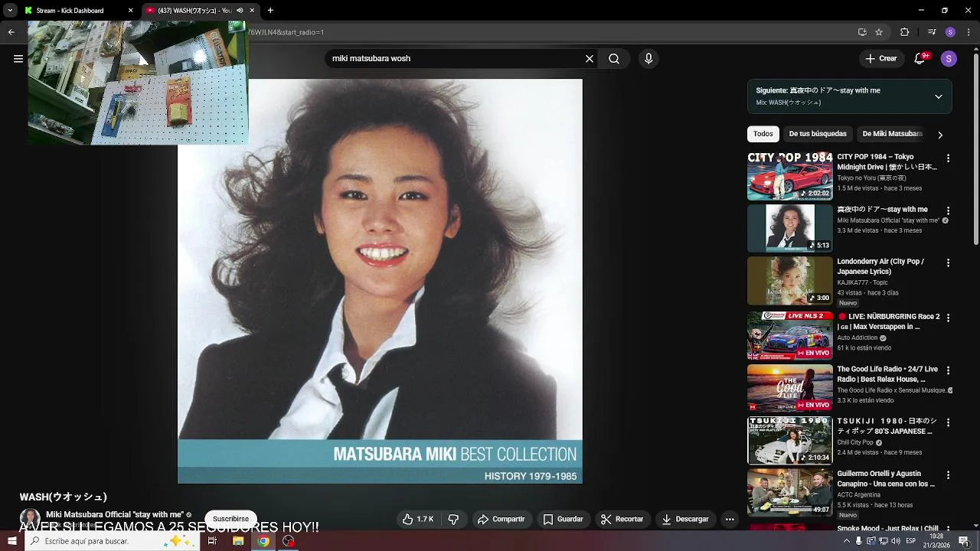Open the taskbar volume icon
Screen dimensions: 980x551
click(x=895, y=541)
